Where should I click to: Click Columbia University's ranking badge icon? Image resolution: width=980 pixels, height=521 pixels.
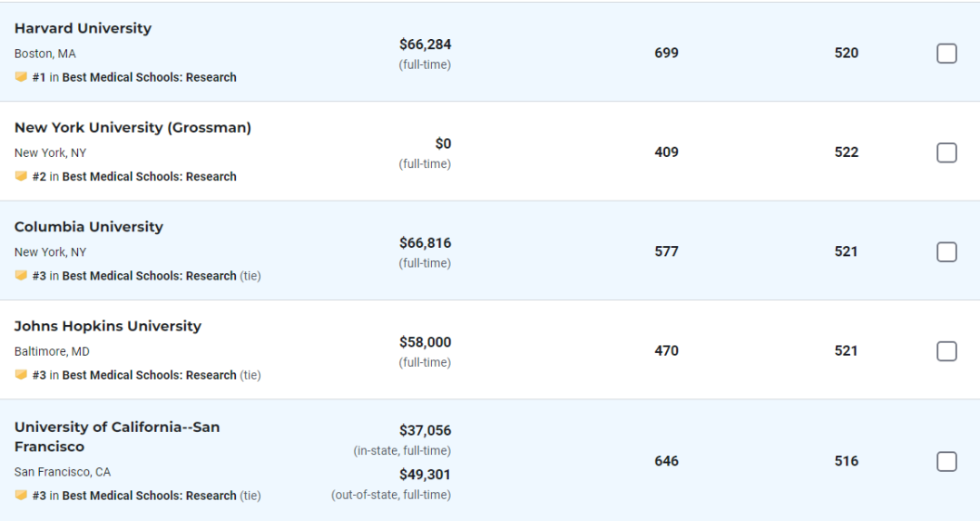[x=21, y=275]
